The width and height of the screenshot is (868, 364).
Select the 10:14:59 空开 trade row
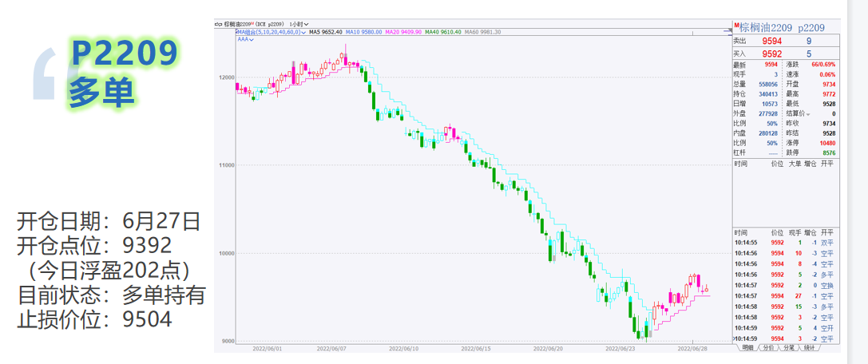tap(786, 328)
